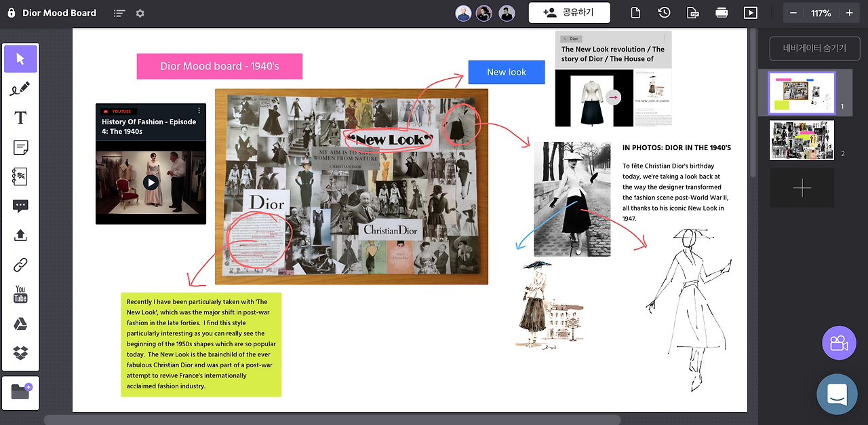
Task: Select page 2 thumbnail in navigator
Action: 802,141
